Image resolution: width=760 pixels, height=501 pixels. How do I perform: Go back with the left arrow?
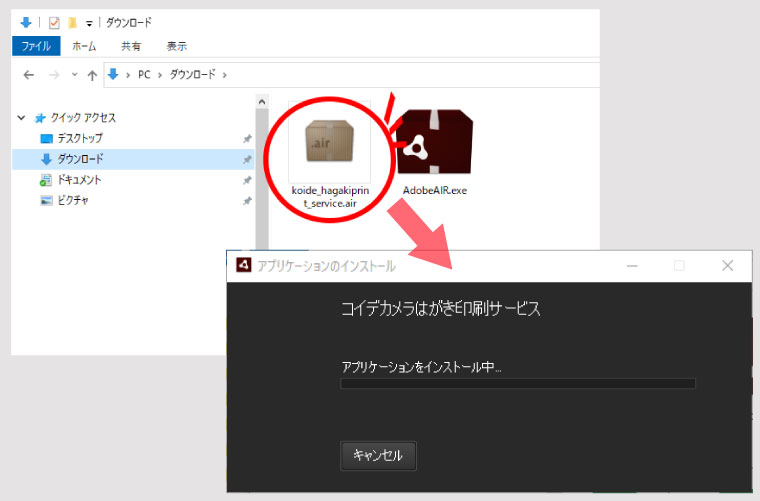click(x=29, y=75)
